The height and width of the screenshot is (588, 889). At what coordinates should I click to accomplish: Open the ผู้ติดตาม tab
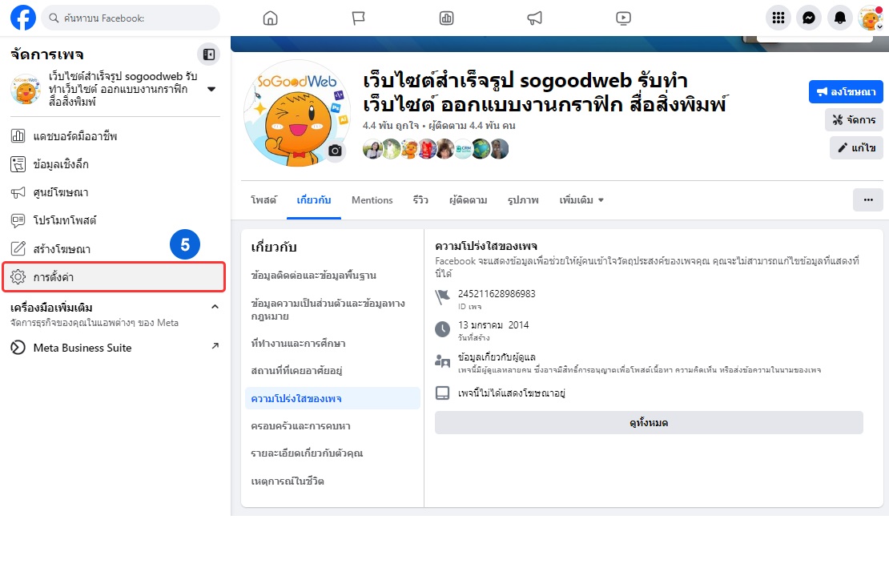tap(469, 200)
